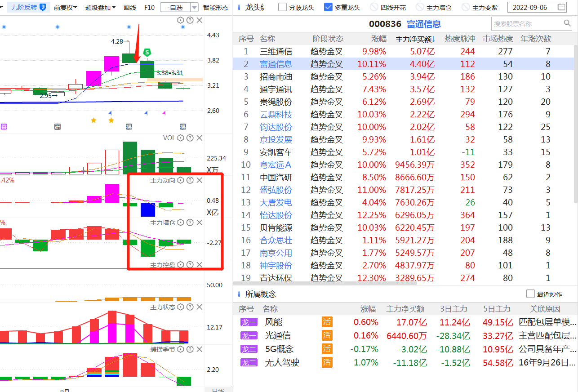The width and height of the screenshot is (578, 392).
Task: Click the 龙二 badge in the 5G概念 row
Action: coord(249,349)
